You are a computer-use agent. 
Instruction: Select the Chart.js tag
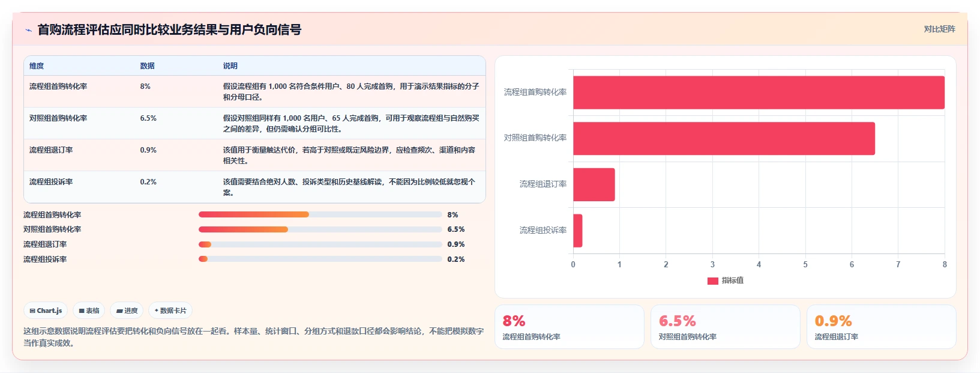point(46,311)
